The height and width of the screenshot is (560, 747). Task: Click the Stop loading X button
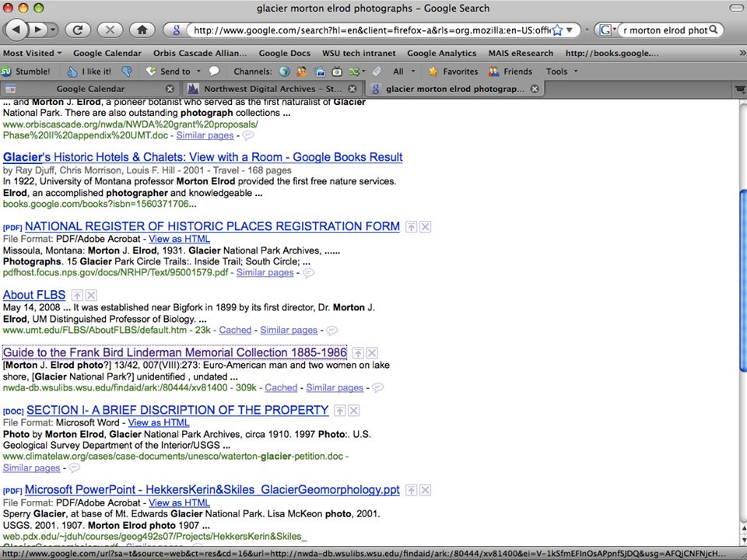[x=110, y=30]
